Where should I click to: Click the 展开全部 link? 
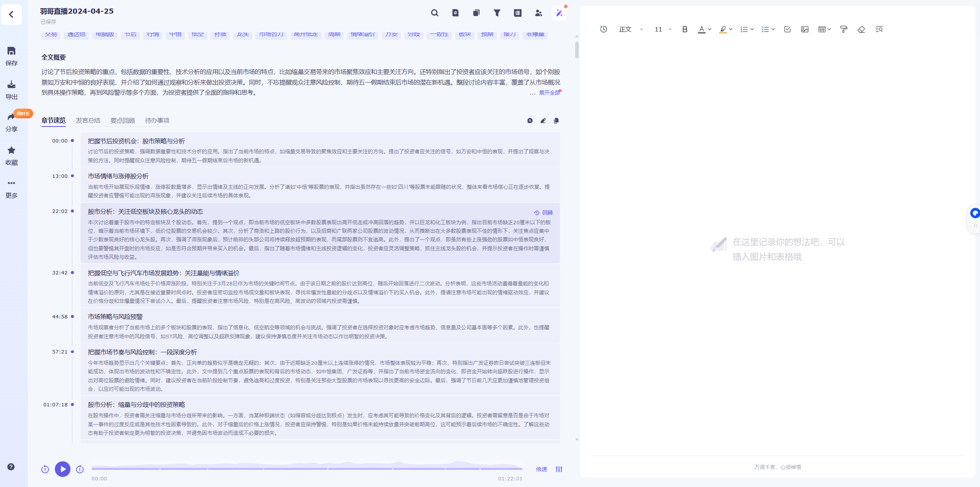(x=549, y=93)
